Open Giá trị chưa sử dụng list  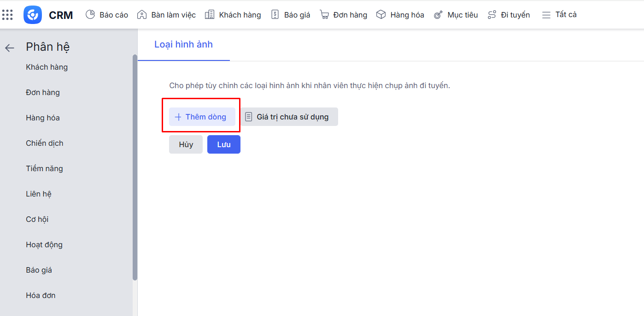coord(289,117)
